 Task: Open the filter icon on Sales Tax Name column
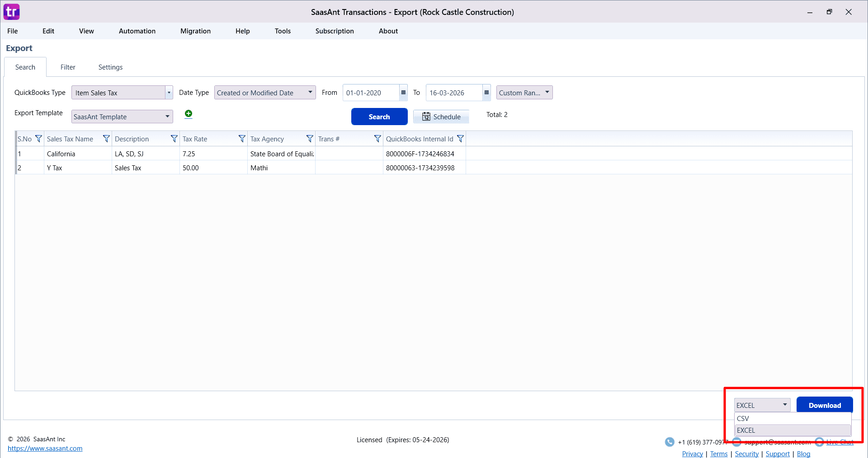click(106, 139)
